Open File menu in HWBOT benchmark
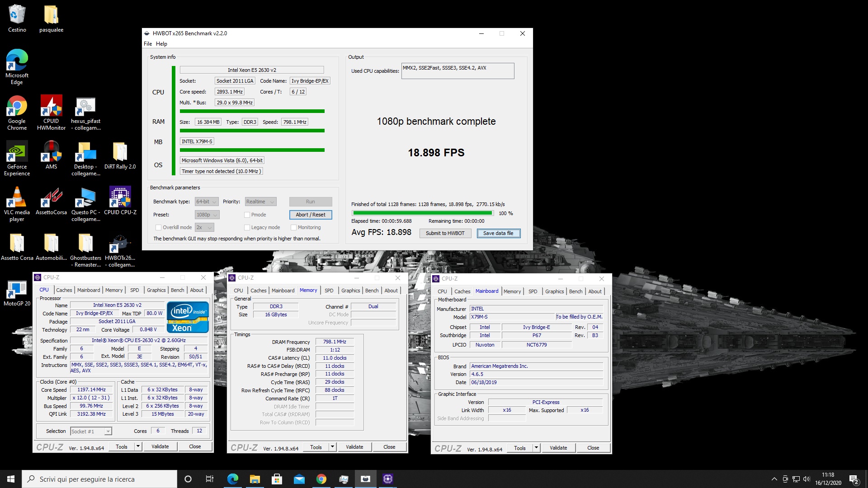This screenshot has width=868, height=488. [x=148, y=44]
